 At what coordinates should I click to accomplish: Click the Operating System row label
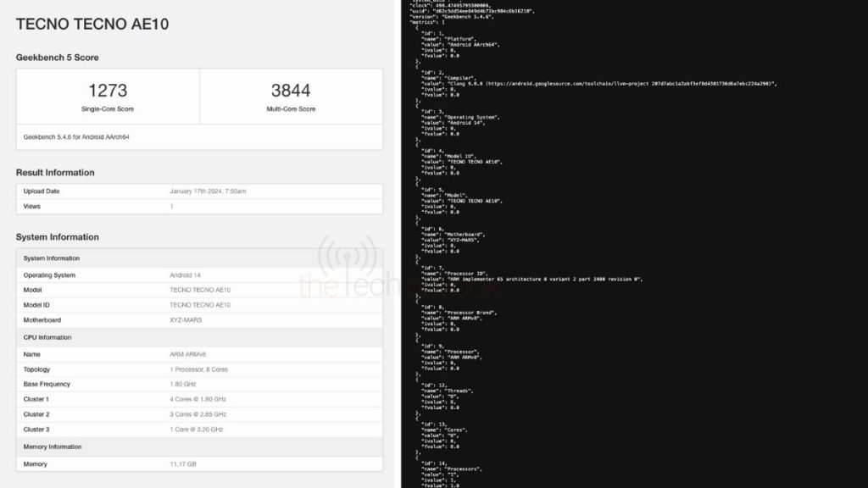tap(49, 275)
